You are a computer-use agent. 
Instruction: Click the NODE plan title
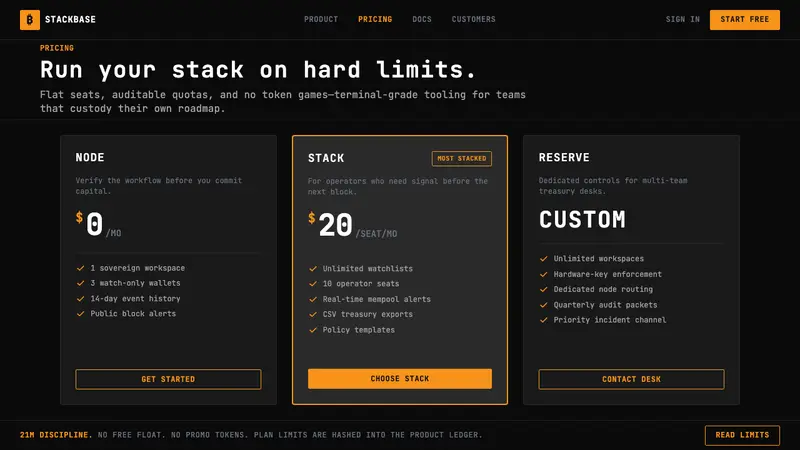click(x=90, y=158)
